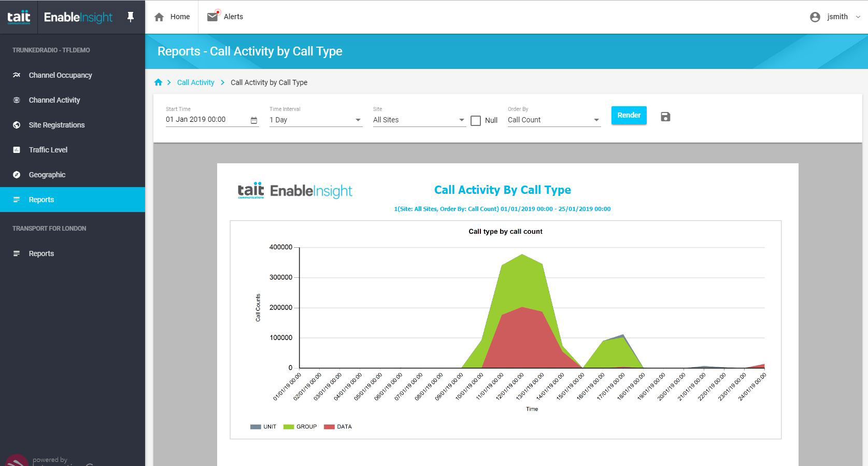The width and height of the screenshot is (868, 466).
Task: Open Geographic view
Action: point(47,175)
